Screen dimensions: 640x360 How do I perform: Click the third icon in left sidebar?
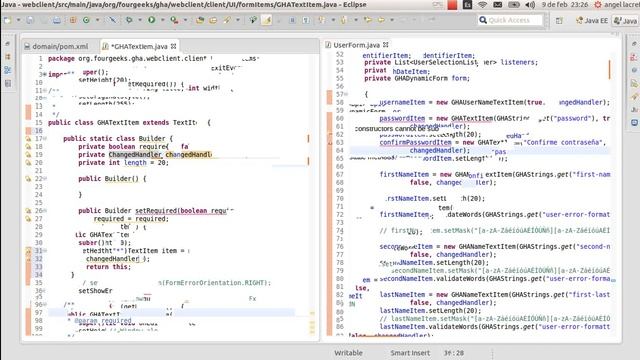(x=8, y=70)
